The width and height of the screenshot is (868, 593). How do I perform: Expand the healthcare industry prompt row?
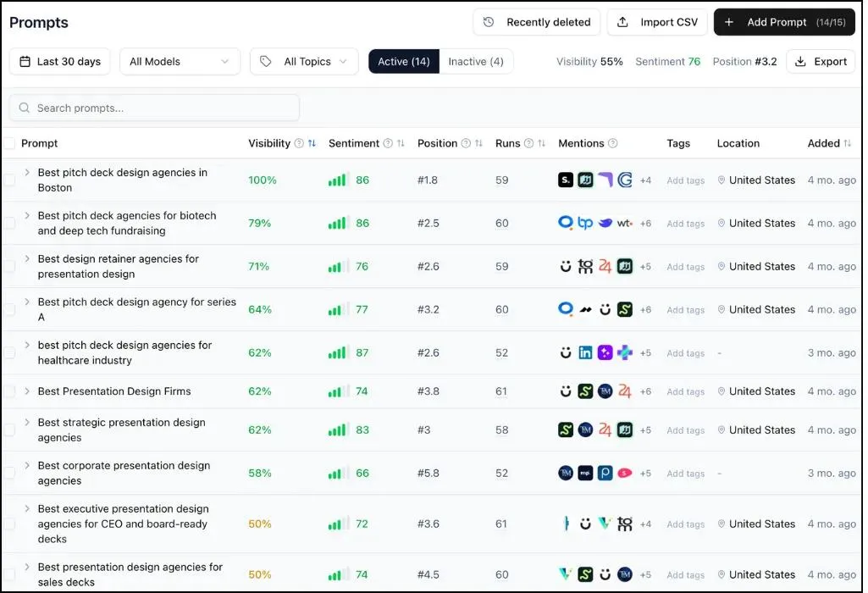[x=27, y=346]
